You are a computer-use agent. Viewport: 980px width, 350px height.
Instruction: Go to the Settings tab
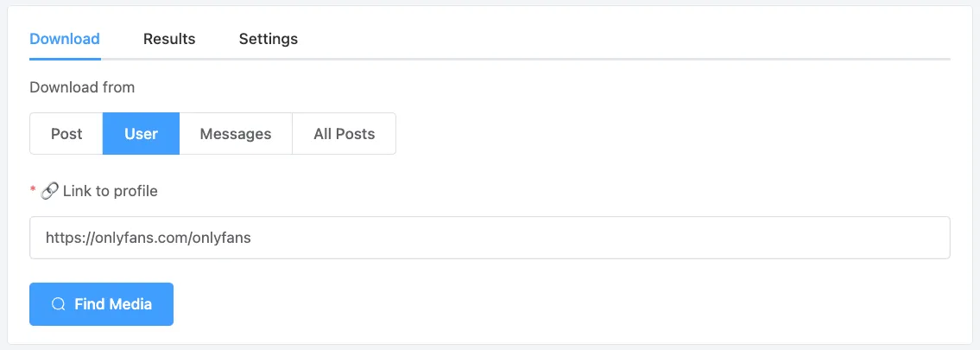[x=269, y=39]
